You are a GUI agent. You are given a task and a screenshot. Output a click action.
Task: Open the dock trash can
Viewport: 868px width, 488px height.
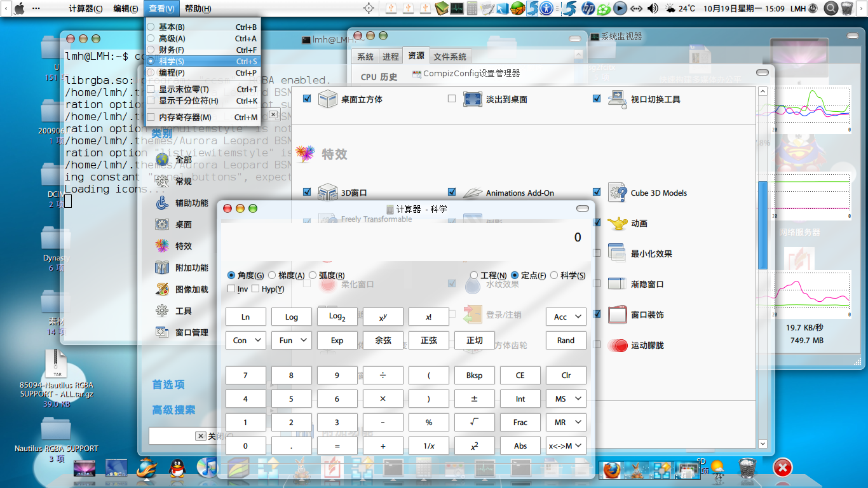coord(747,468)
